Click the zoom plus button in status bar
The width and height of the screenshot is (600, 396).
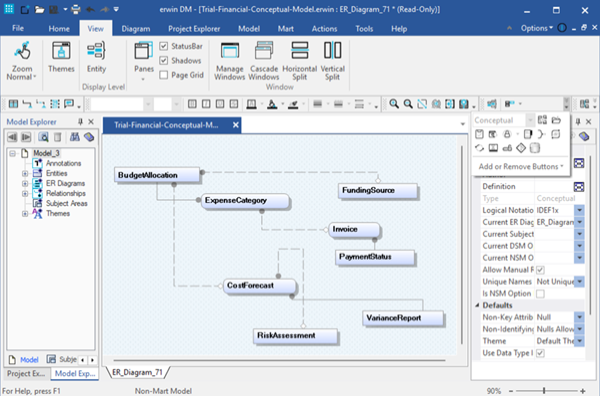tap(582, 391)
